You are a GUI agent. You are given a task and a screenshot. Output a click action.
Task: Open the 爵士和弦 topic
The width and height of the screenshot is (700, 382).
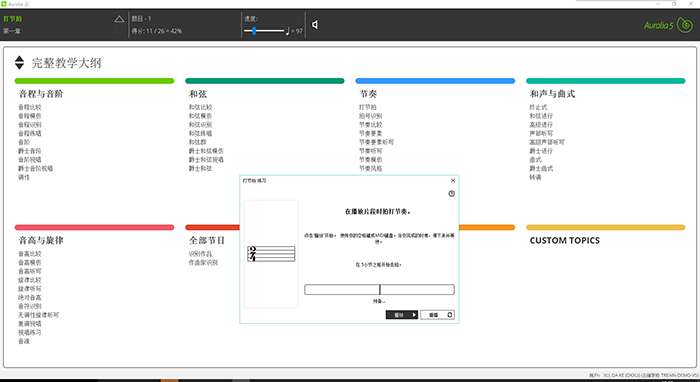tap(200, 168)
